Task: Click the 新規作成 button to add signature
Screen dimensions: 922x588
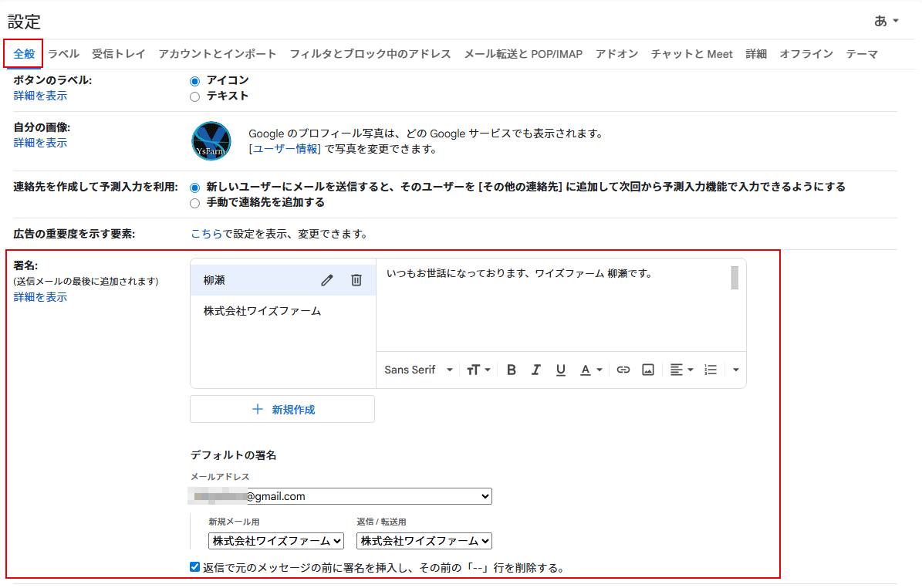Action: point(282,410)
